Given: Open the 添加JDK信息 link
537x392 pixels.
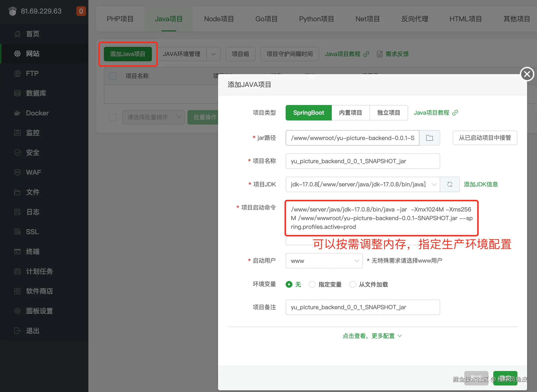Looking at the screenshot, I should [x=481, y=184].
